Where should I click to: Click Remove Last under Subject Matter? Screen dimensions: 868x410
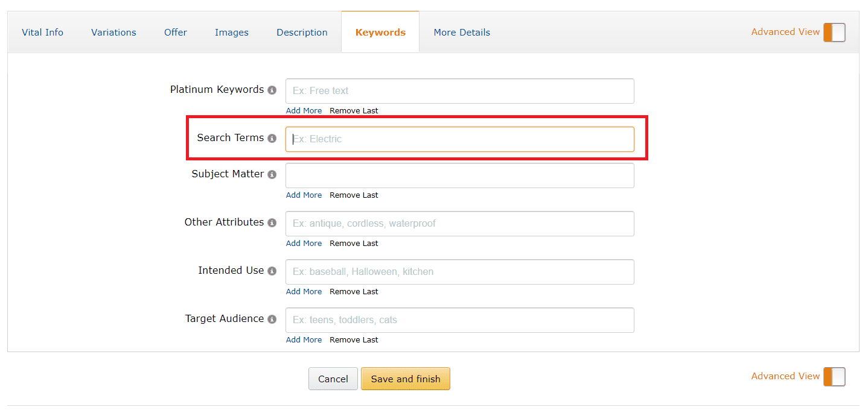tap(354, 195)
